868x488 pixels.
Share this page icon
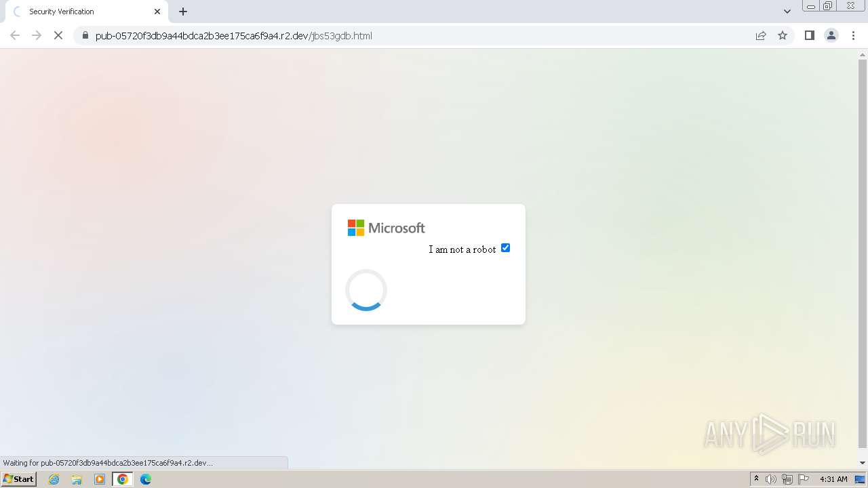(761, 36)
